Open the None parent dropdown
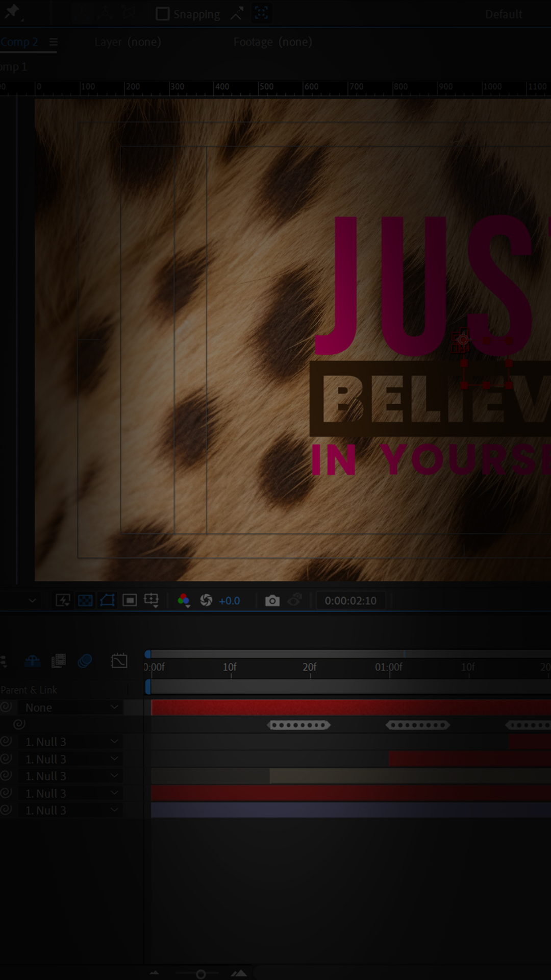Screen dimensions: 551x980 (x=70, y=707)
